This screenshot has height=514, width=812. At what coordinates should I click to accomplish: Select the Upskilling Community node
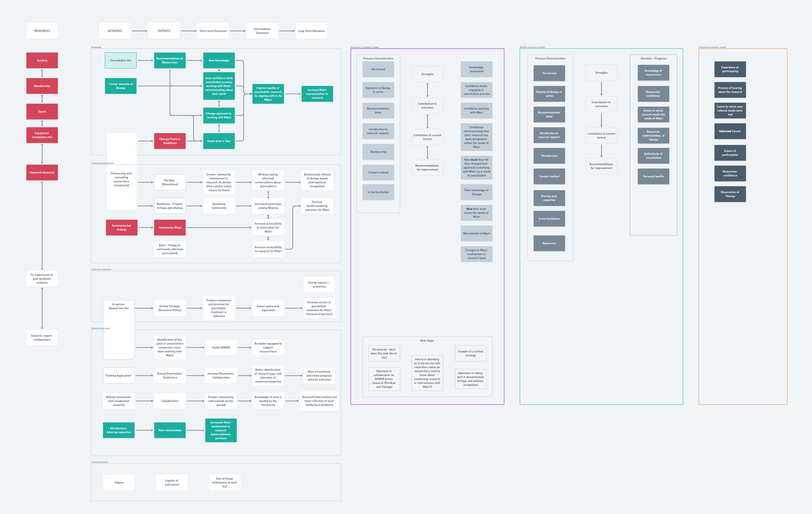click(219, 206)
